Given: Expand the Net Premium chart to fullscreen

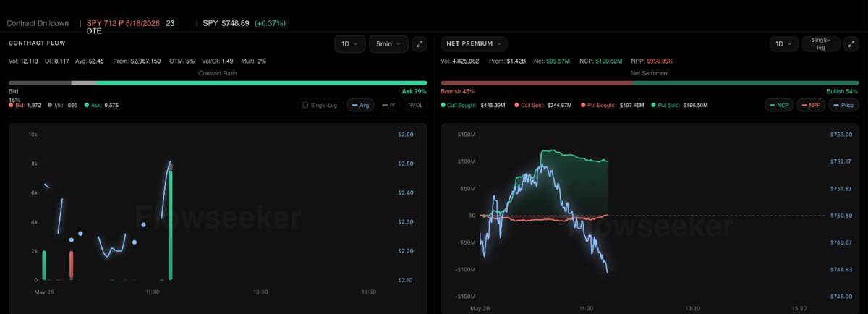Looking at the screenshot, I should click(x=853, y=43).
